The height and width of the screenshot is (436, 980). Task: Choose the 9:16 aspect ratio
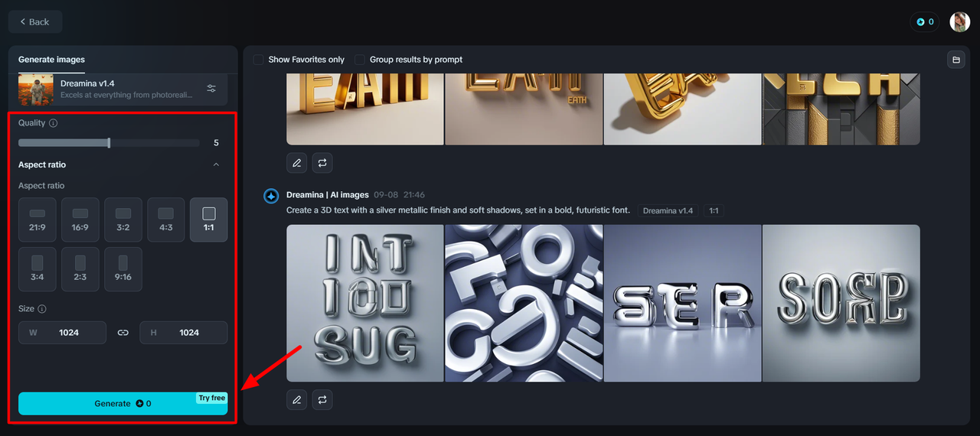pos(123,268)
